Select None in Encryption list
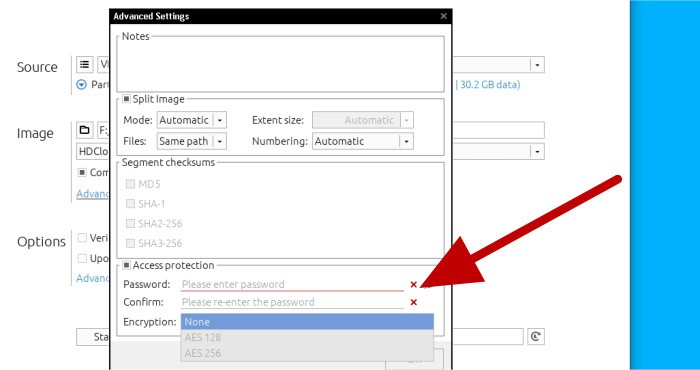 pyautogui.click(x=307, y=322)
